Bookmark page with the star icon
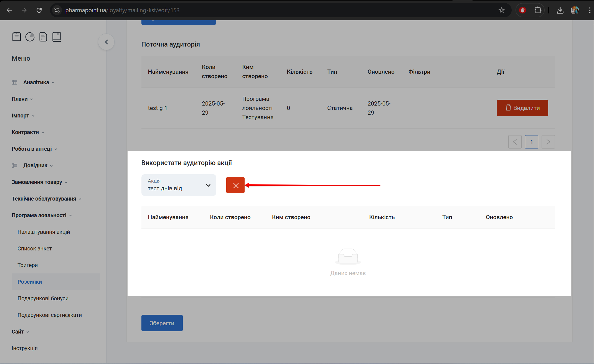594x364 pixels. tap(501, 10)
